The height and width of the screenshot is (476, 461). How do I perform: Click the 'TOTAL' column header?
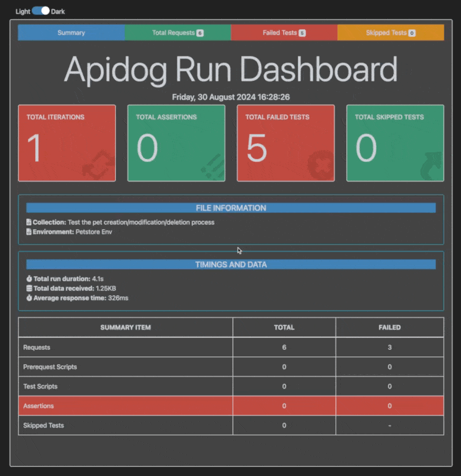click(x=284, y=328)
